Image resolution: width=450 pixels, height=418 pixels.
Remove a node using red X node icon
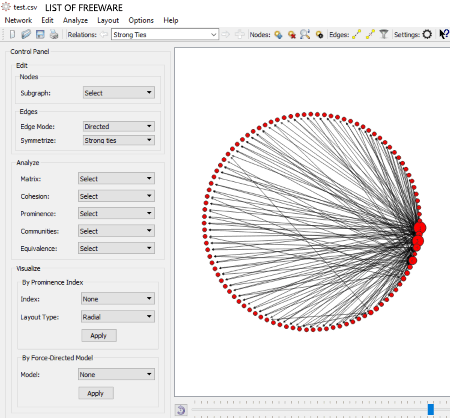[x=292, y=35]
